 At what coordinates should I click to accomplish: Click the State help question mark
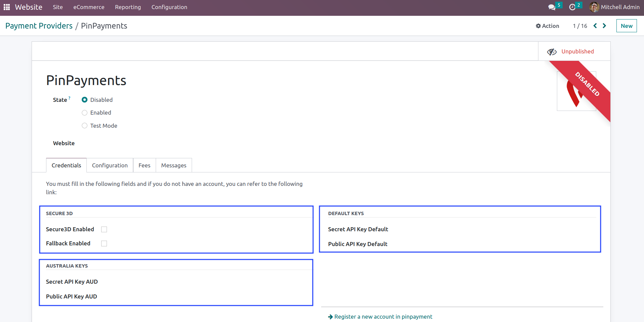70,98
